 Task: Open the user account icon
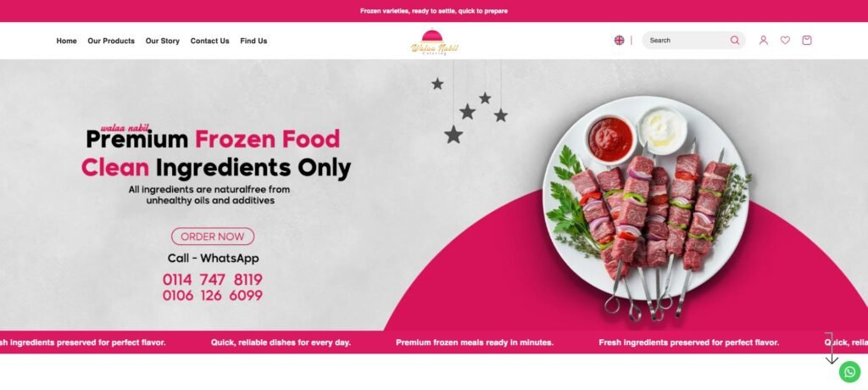point(764,41)
